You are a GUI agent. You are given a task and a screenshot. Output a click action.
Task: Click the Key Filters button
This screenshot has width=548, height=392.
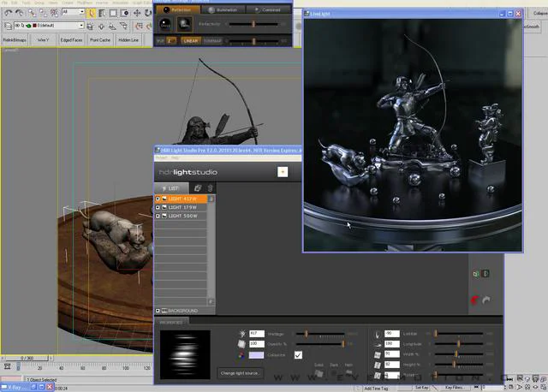click(454, 388)
